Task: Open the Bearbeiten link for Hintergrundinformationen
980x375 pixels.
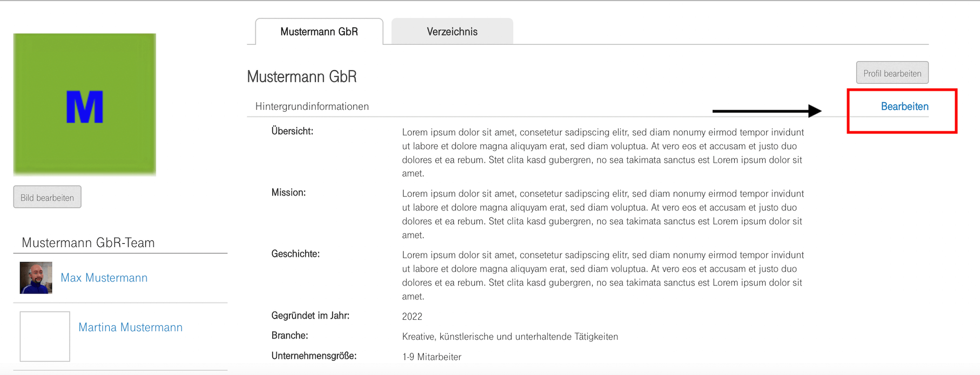Action: 904,106
